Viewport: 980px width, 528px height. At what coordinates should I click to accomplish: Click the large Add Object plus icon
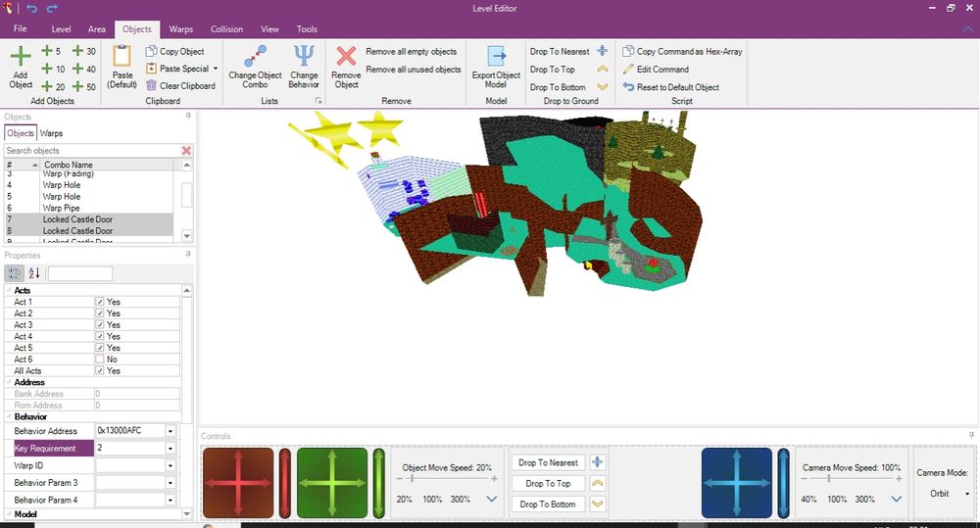[21, 56]
